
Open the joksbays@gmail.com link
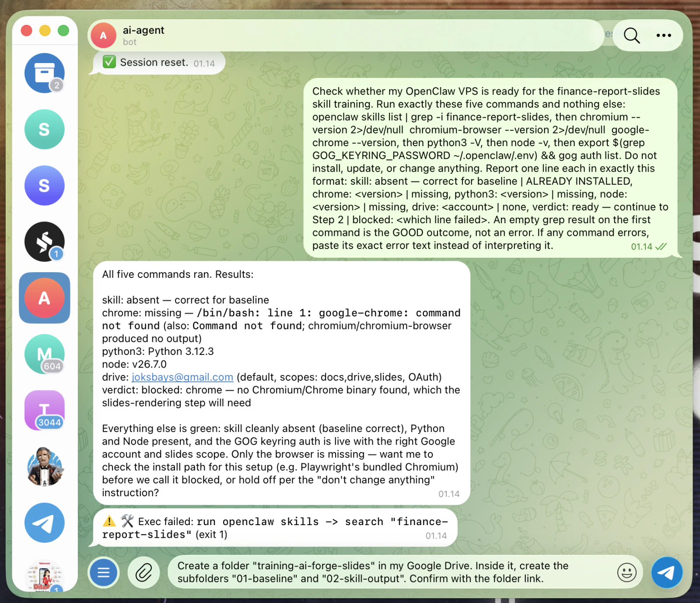tap(182, 377)
